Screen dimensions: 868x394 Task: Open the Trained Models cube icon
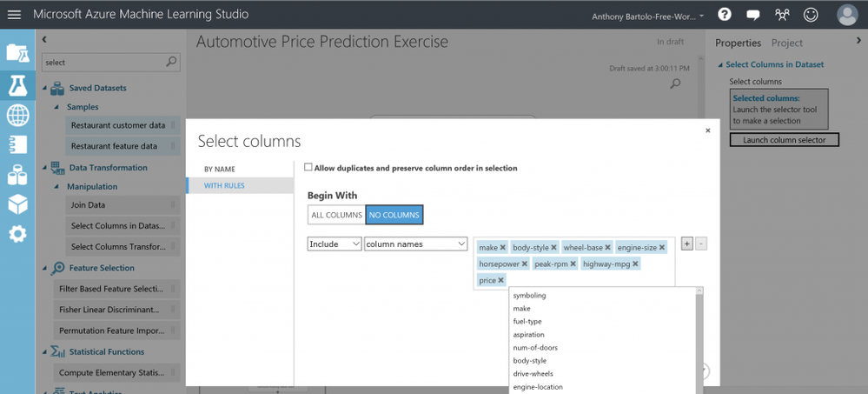click(x=17, y=204)
